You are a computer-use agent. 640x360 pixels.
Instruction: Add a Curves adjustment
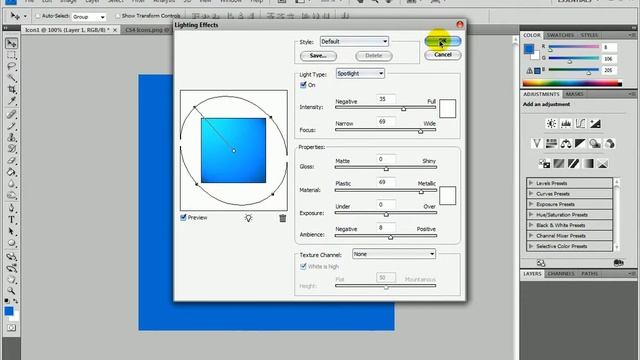(580, 124)
